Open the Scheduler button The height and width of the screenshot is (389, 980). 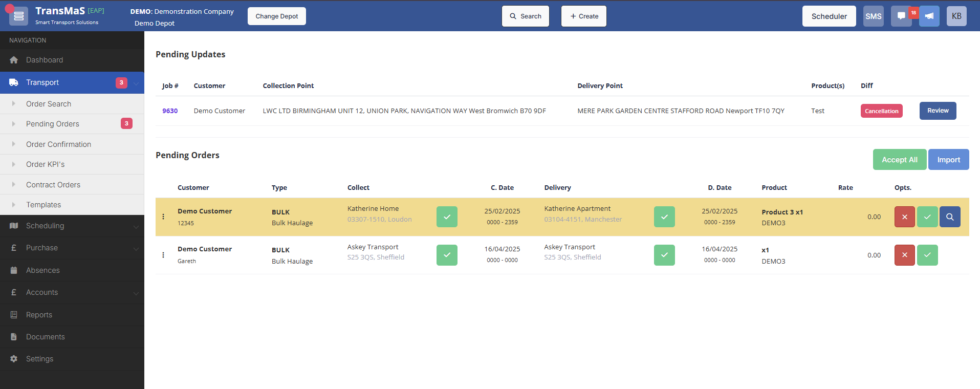[829, 16]
